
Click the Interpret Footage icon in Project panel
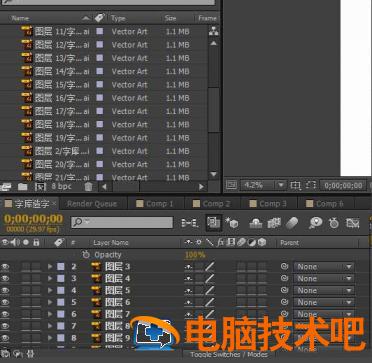[x=5, y=187]
